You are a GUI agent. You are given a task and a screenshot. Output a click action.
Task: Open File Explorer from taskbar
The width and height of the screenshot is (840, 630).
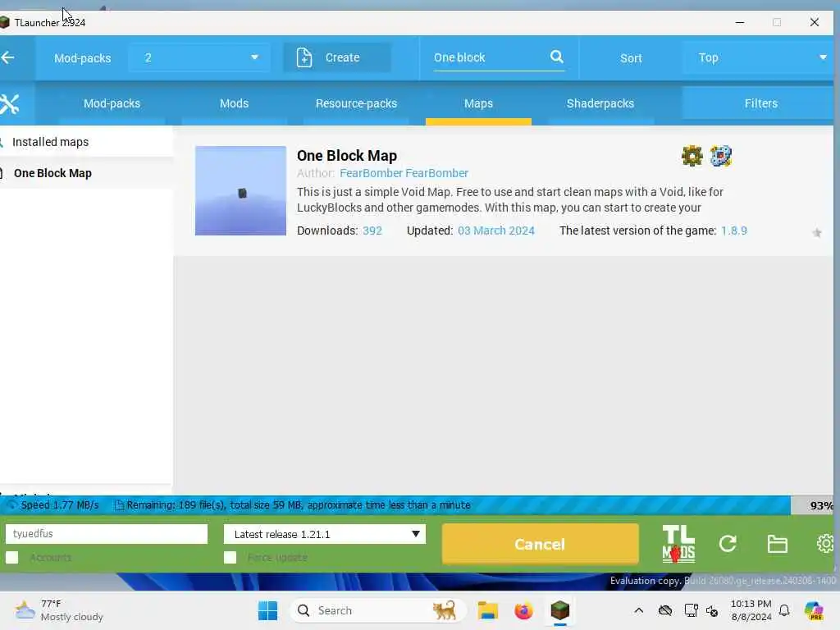487,610
